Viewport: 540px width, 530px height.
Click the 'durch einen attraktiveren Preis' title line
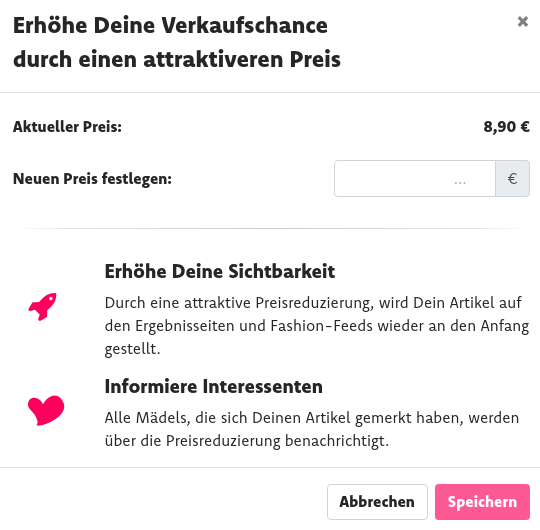tap(177, 59)
